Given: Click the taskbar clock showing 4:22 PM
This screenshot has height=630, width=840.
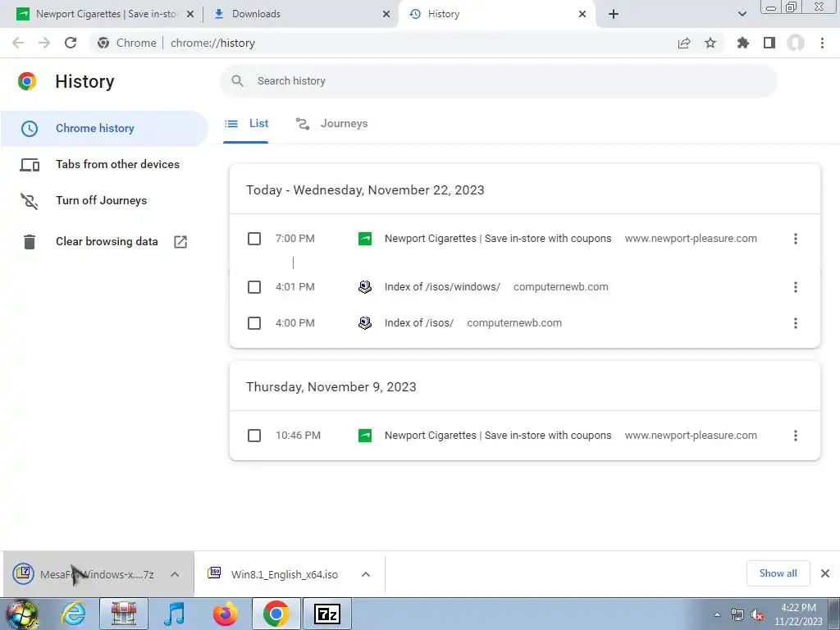Looking at the screenshot, I should (x=798, y=614).
